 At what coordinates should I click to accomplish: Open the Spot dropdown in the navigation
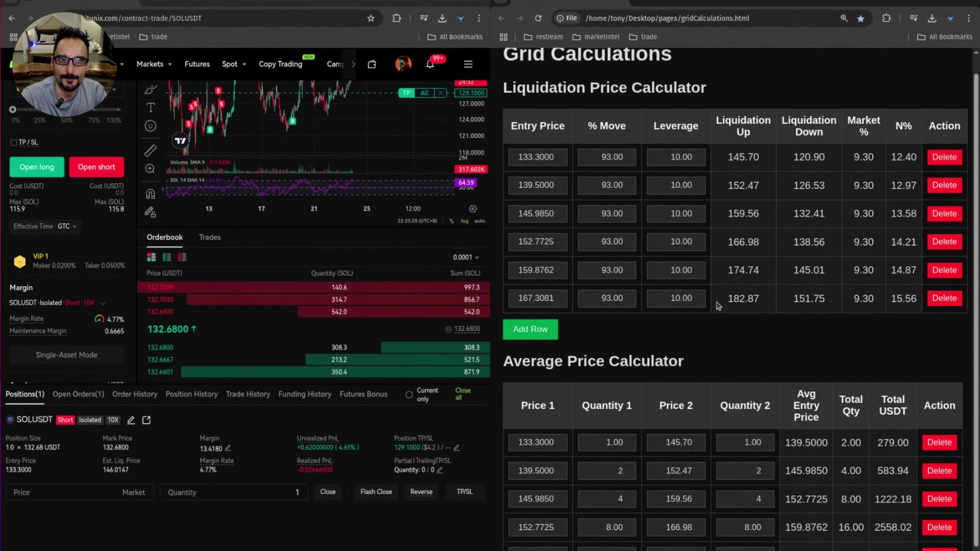click(x=234, y=64)
